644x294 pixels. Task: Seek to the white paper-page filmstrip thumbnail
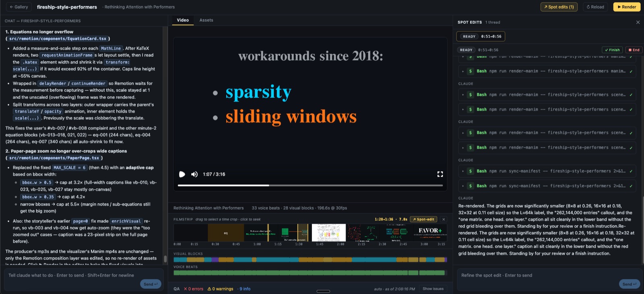click(x=329, y=233)
